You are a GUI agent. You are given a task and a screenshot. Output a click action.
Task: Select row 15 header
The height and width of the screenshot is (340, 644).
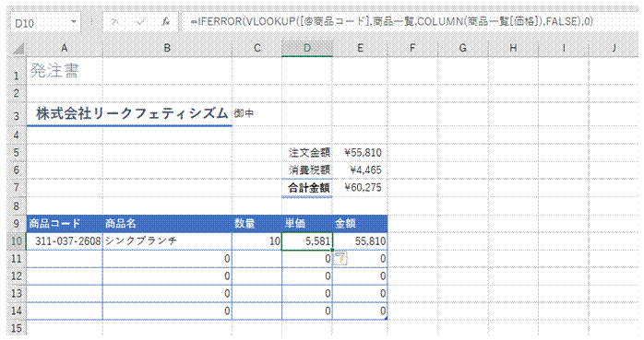pos(17,329)
